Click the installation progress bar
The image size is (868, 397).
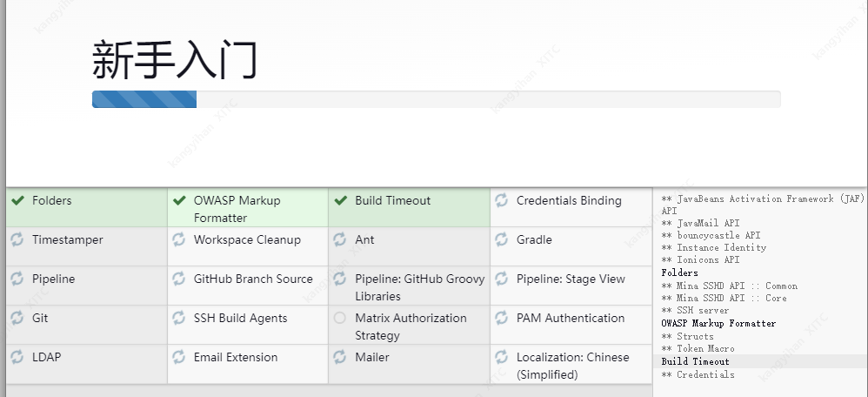click(437, 99)
